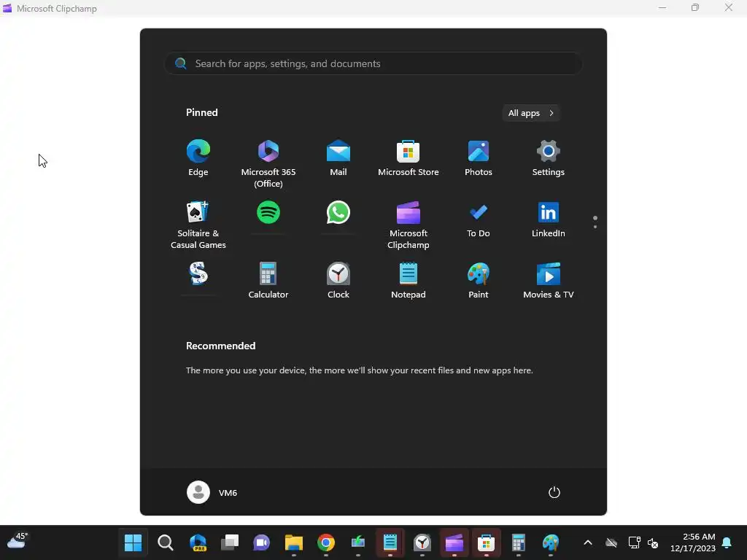
Task: Click the Windows Start button on taskbar
Action: point(133,542)
